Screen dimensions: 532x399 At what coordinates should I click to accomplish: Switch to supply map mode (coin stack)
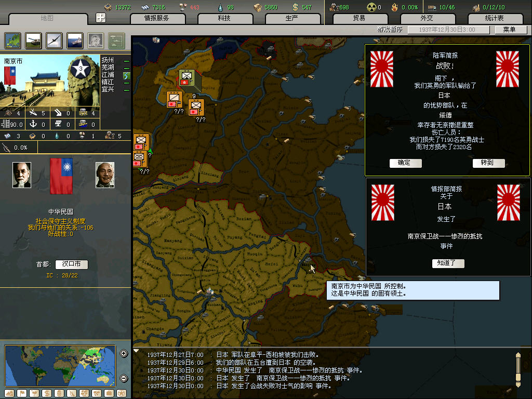(x=59, y=393)
